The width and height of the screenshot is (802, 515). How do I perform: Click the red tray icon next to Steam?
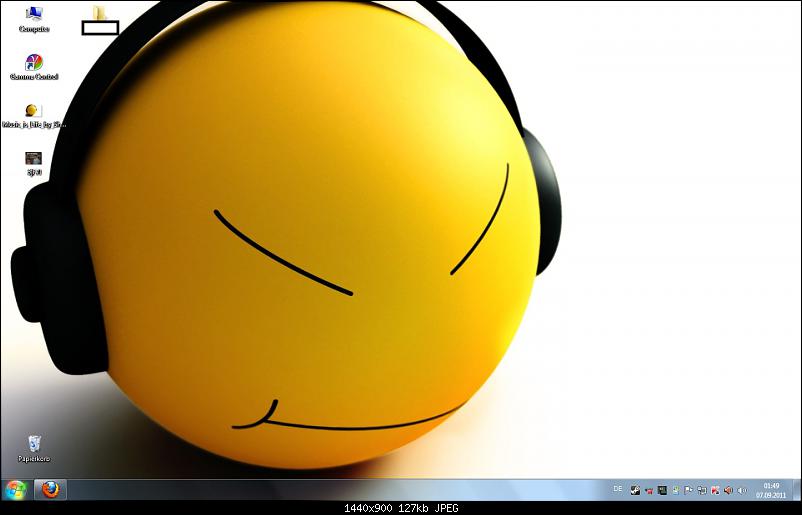(649, 490)
